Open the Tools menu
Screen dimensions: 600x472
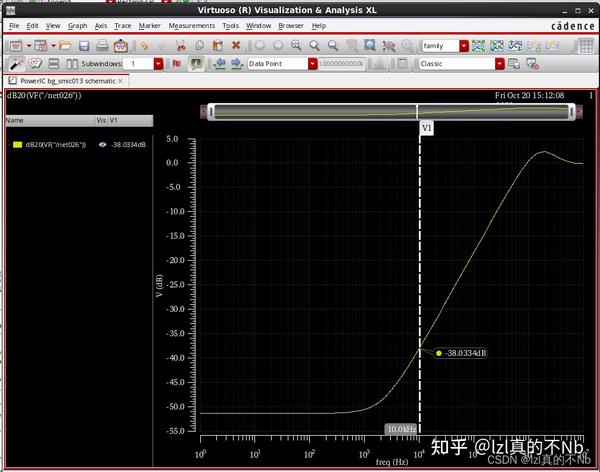pyautogui.click(x=230, y=26)
